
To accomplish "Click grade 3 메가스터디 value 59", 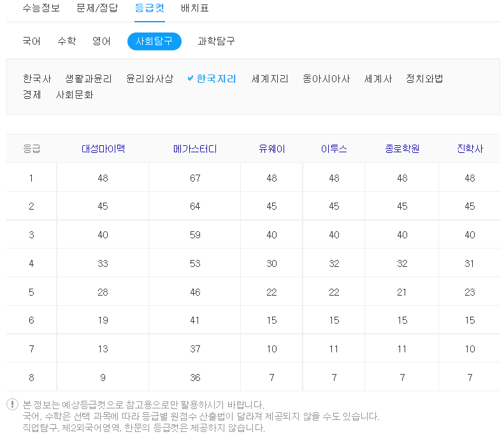I will click(195, 235).
